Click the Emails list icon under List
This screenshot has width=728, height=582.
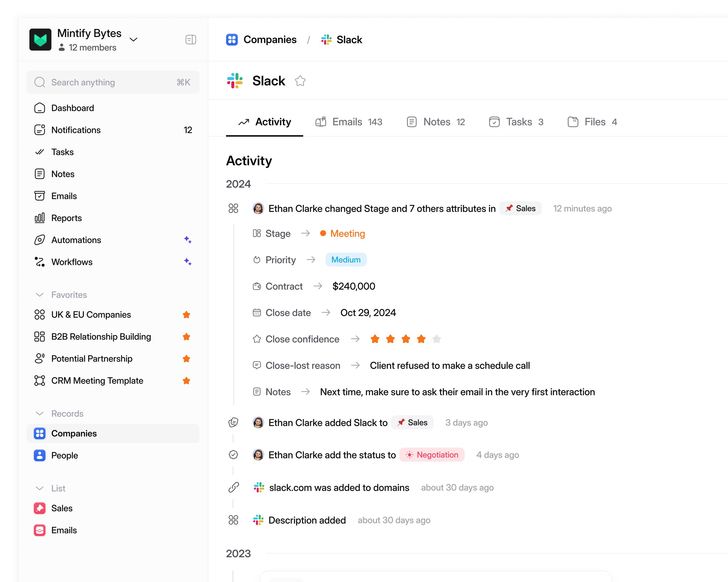(x=40, y=530)
